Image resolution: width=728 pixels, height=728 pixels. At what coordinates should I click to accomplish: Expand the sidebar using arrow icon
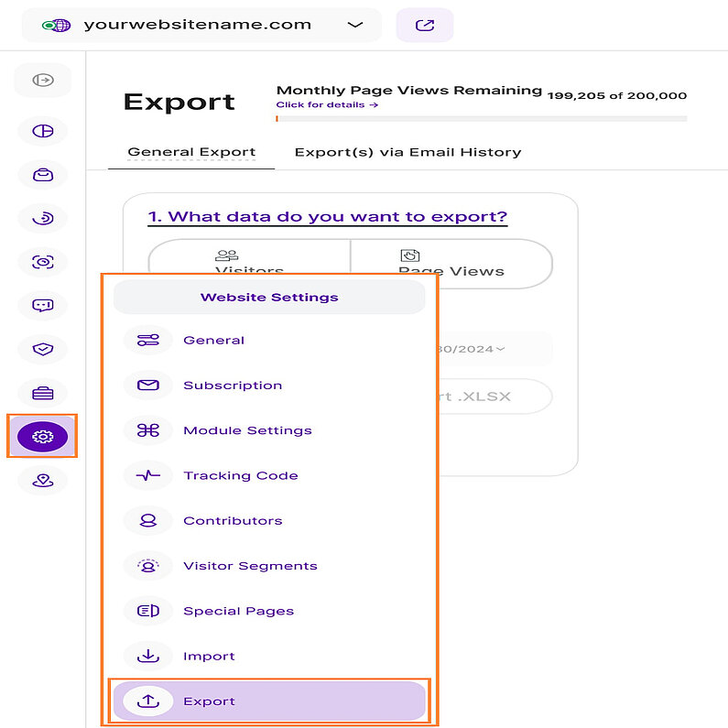point(42,81)
